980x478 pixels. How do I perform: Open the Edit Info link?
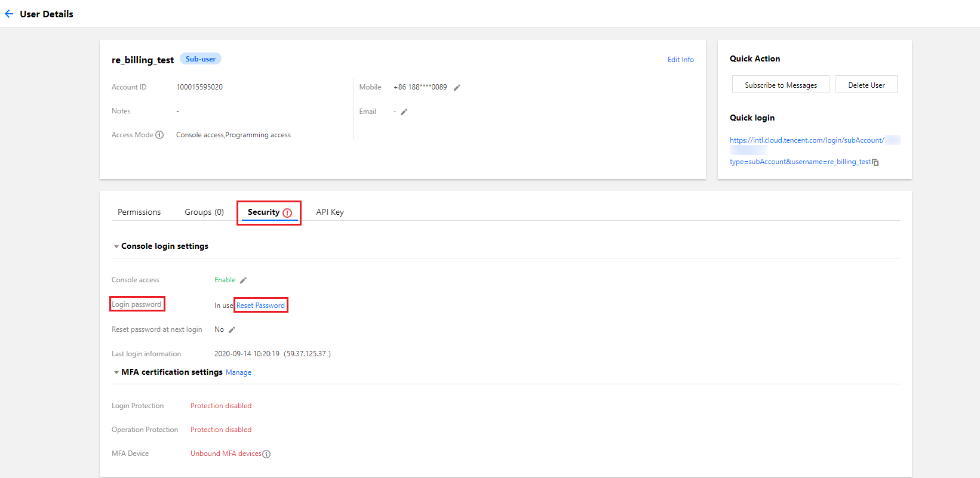[x=681, y=60]
